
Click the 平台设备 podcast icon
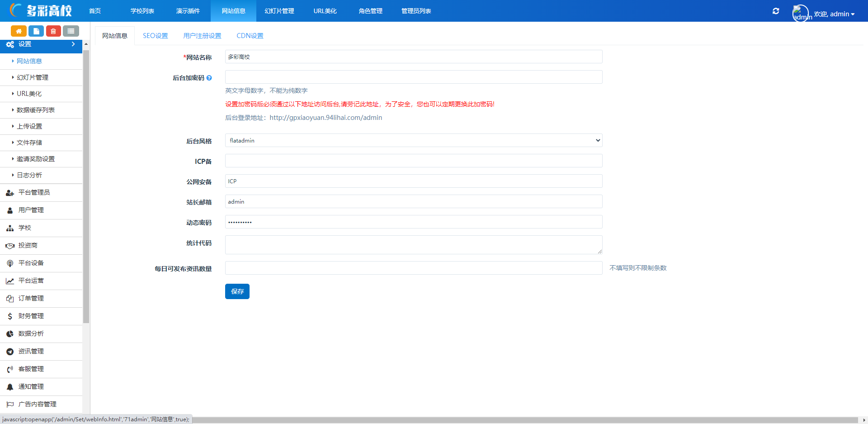pyautogui.click(x=10, y=263)
